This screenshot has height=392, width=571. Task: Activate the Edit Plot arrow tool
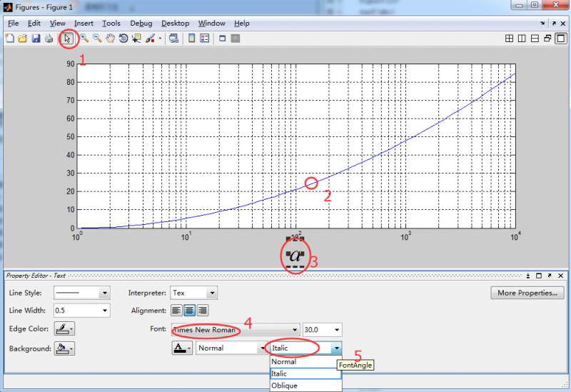point(67,39)
